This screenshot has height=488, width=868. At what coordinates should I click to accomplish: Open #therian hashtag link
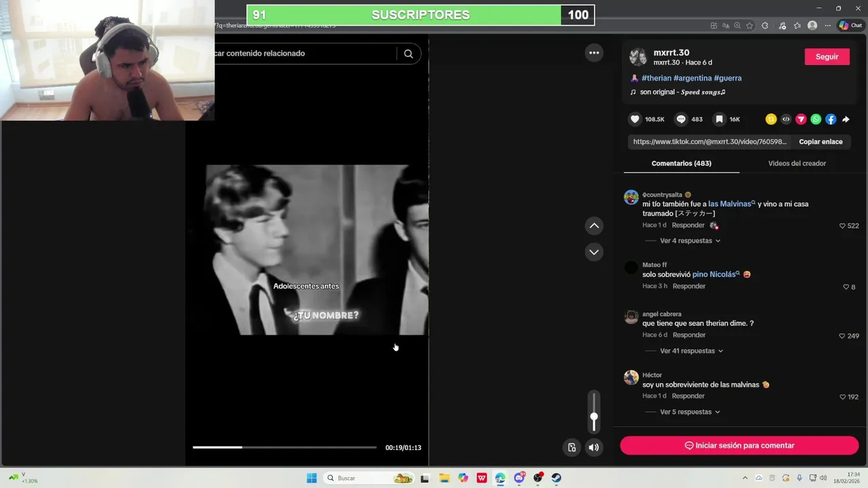[x=656, y=78]
